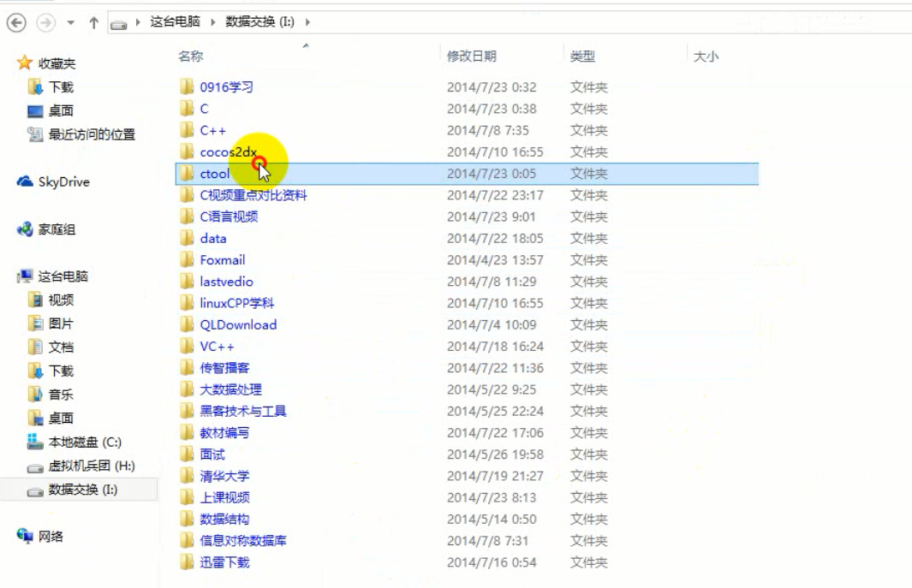This screenshot has height=588, width=912.
Task: Click the Forward navigation arrow
Action: (x=46, y=23)
